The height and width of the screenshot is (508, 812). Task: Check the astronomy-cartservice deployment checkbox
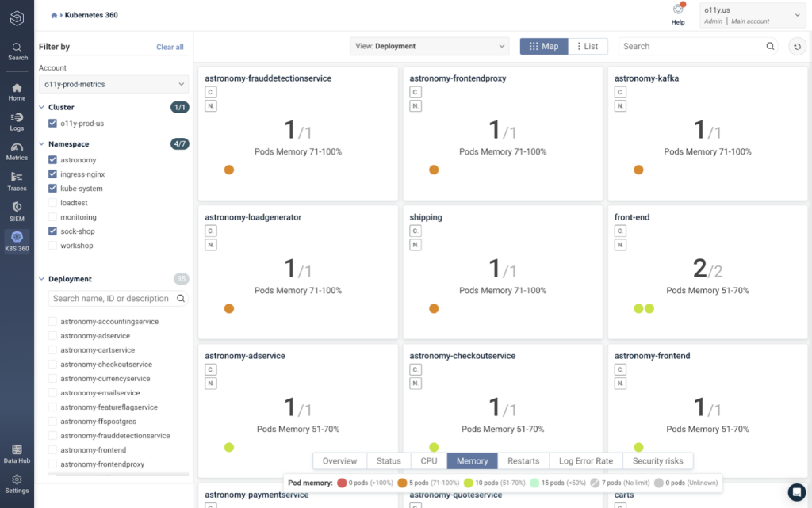pos(52,350)
